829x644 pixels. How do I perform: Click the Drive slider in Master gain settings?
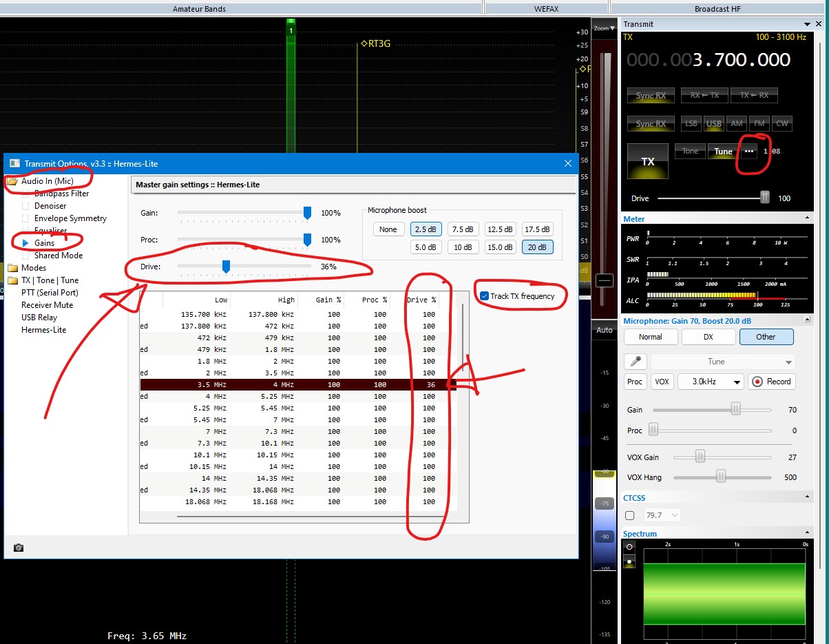click(x=226, y=266)
